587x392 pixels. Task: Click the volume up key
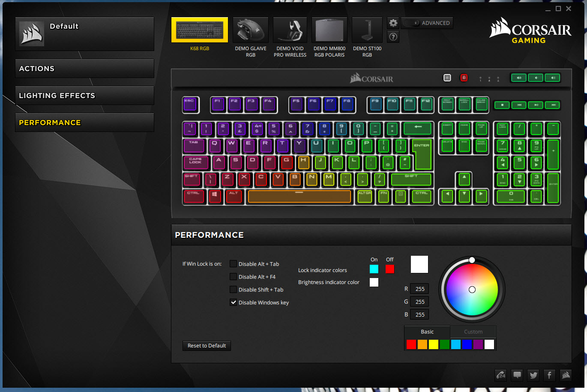tap(553, 78)
